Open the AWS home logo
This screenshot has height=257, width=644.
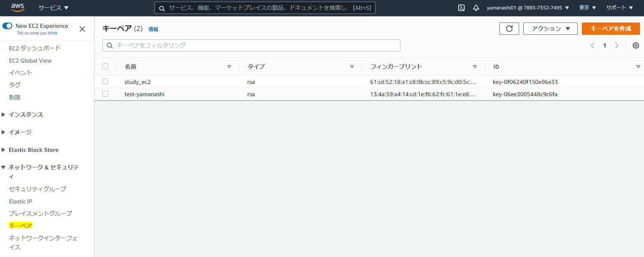tap(18, 7)
